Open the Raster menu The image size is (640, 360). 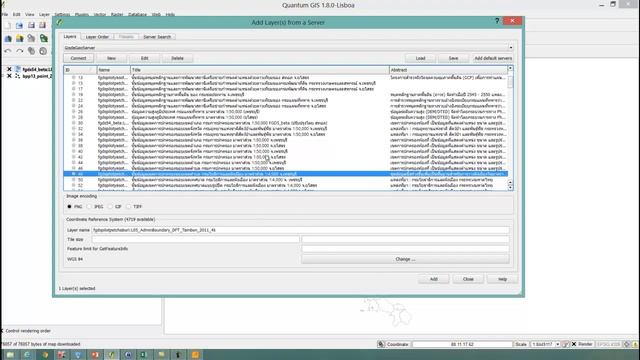tap(117, 14)
